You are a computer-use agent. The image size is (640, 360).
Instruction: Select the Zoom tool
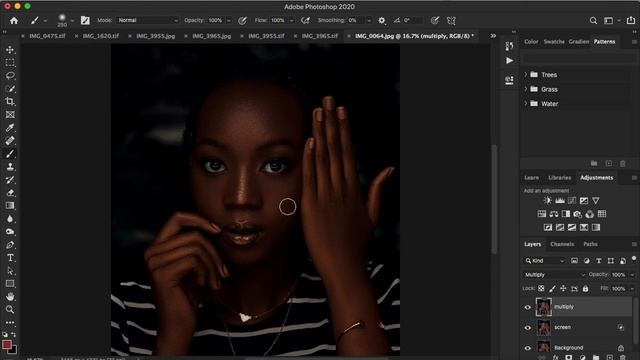click(10, 310)
